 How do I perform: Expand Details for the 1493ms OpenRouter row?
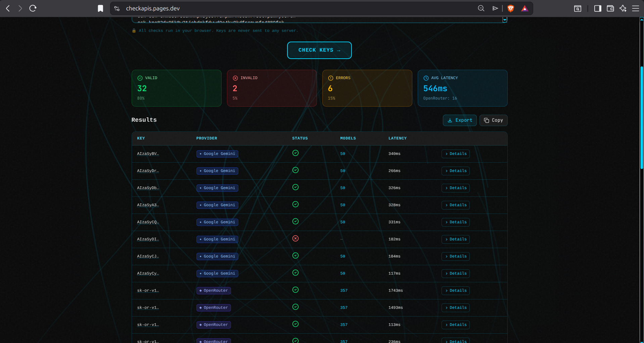[x=456, y=308]
